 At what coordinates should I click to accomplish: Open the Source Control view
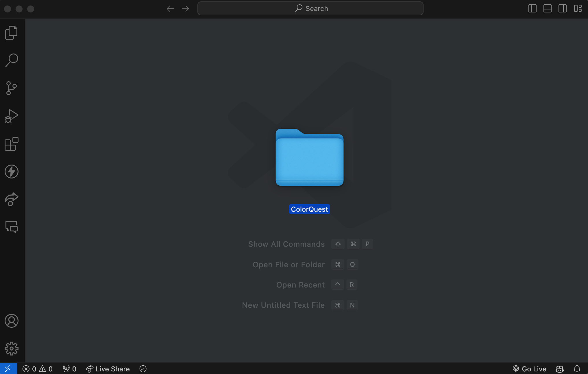[12, 88]
